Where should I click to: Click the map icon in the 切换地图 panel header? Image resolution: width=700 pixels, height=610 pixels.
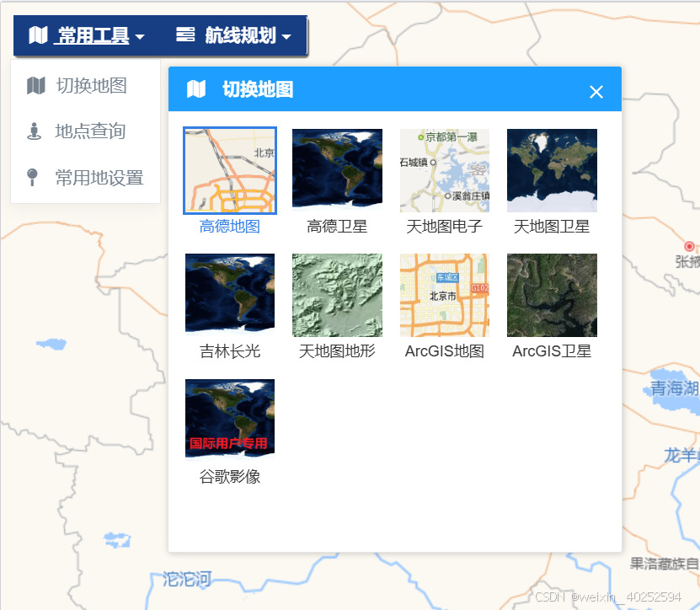click(x=196, y=89)
